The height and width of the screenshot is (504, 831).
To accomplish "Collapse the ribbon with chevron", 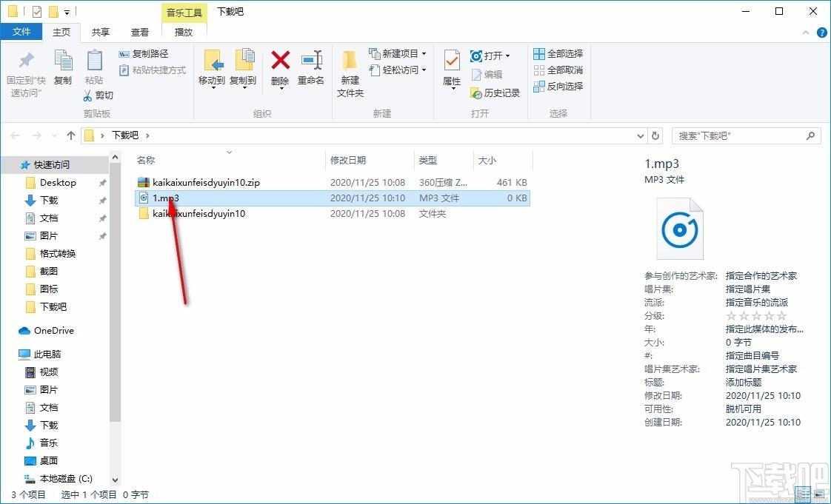I will tap(806, 33).
